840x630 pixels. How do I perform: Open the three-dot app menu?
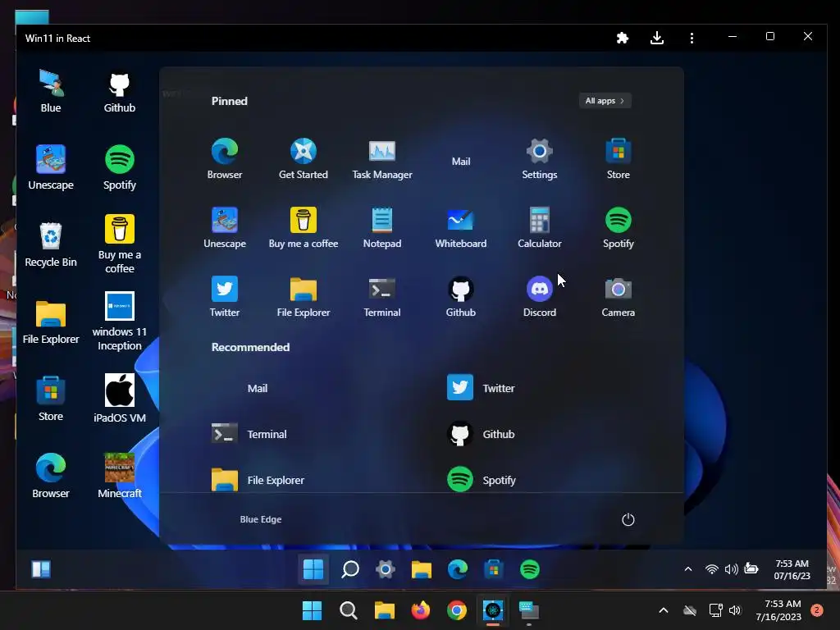click(692, 38)
